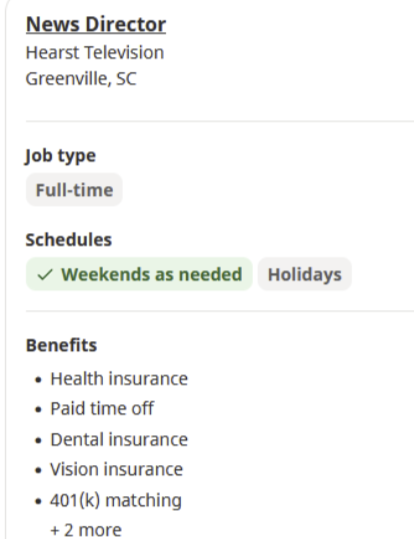Image resolution: width=414 pixels, height=539 pixels.
Task: Click the bullet point beside 401(k) matching
Action: (x=39, y=501)
